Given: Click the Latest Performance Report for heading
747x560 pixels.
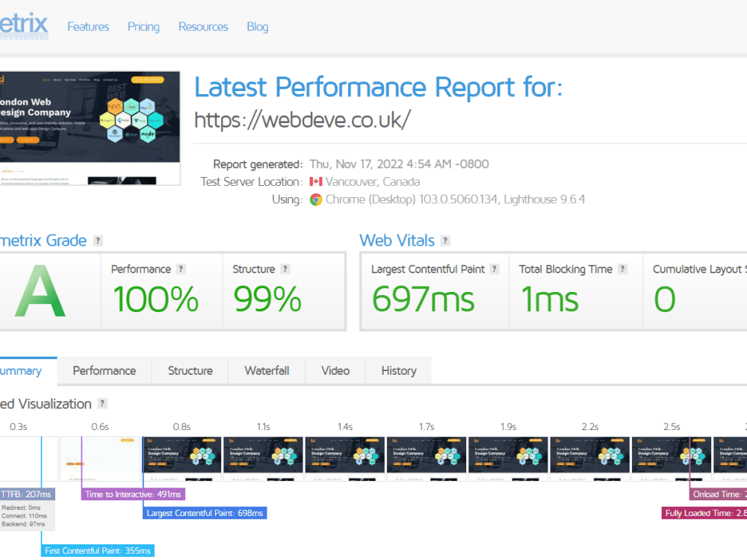Looking at the screenshot, I should [x=378, y=87].
